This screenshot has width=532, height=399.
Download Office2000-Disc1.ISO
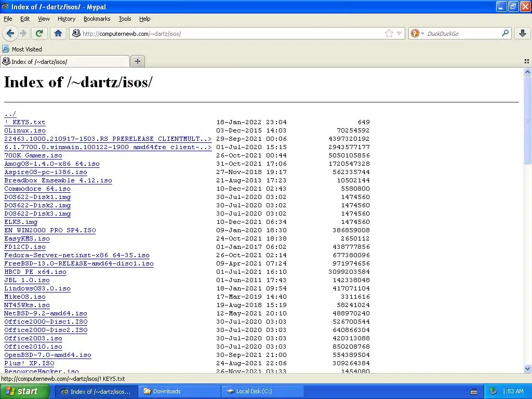46,322
